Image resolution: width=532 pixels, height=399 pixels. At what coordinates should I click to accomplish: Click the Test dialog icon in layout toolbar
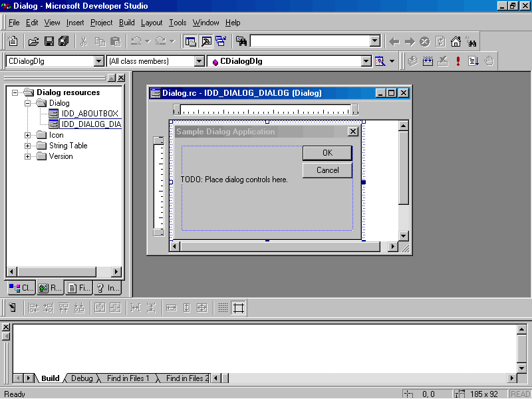[13, 308]
